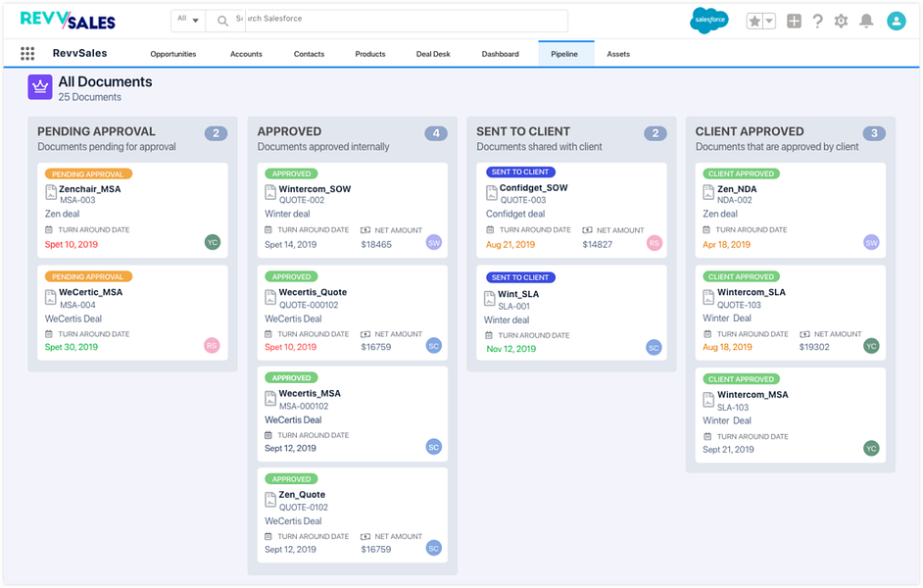Go to the Contacts tab
Screen dimensions: 923x588
(309, 54)
